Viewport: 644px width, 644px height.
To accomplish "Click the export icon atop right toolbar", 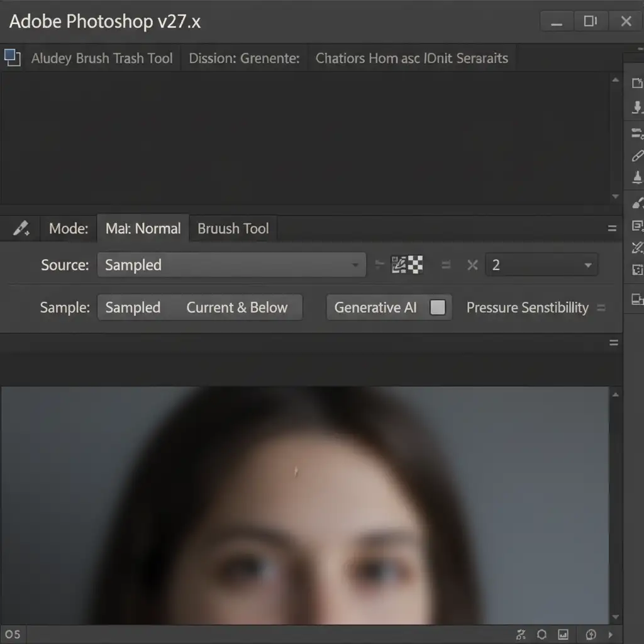I will click(636, 83).
